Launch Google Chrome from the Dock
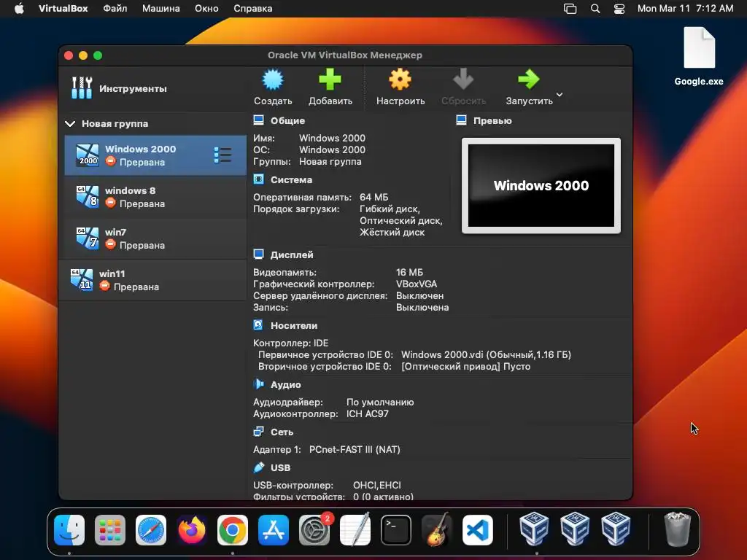Screen dimensions: 747x560 (x=233, y=529)
